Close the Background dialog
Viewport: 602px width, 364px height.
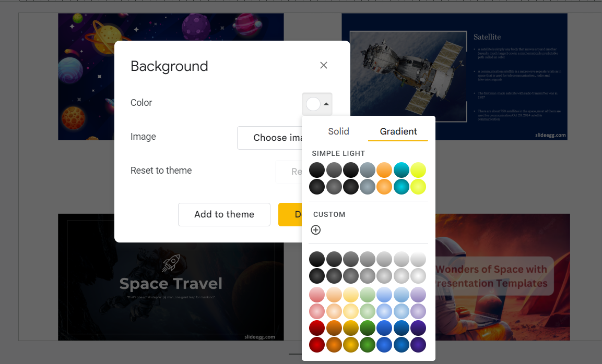(323, 65)
